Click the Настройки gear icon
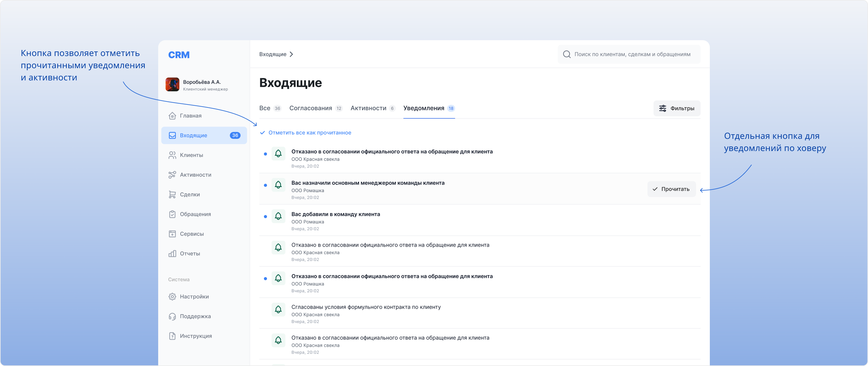The height and width of the screenshot is (366, 868). pyautogui.click(x=172, y=297)
